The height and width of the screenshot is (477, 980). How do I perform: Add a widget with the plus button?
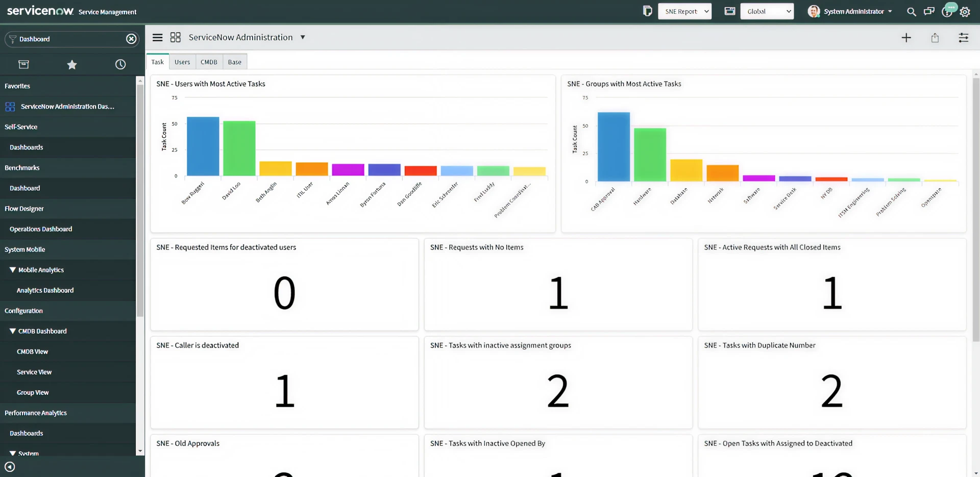point(906,37)
